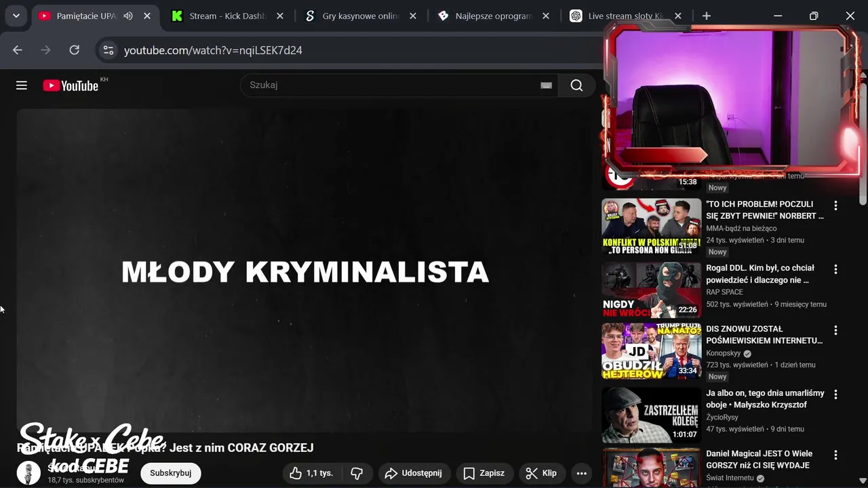The height and width of the screenshot is (488, 868).
Task: Open the tab search dropdown arrow
Action: click(16, 16)
